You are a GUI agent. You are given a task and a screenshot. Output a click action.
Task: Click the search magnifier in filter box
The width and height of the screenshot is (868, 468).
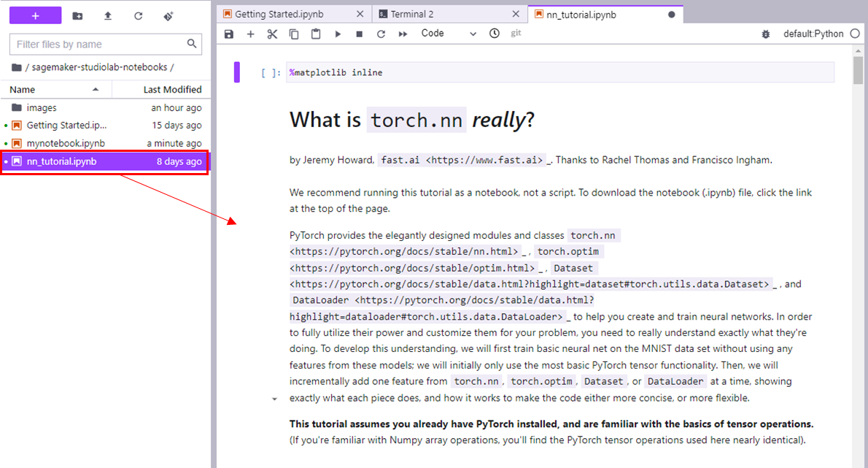(192, 44)
